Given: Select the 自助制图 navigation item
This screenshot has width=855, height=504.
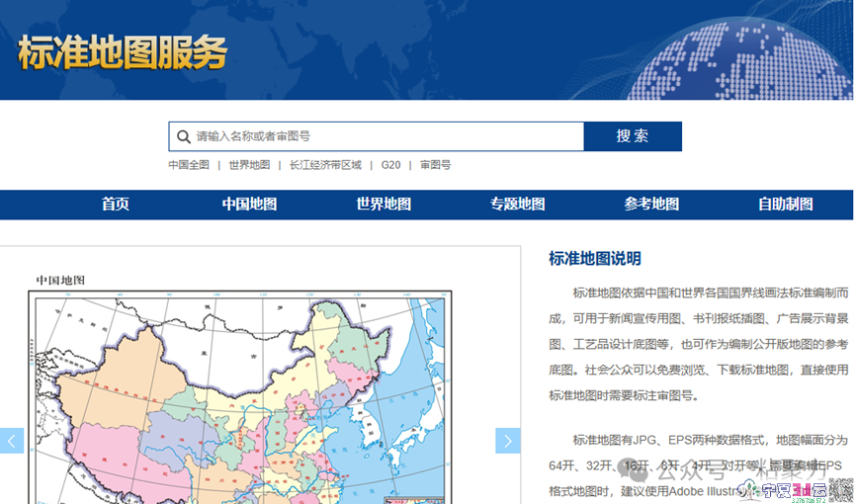Looking at the screenshot, I should tap(786, 205).
